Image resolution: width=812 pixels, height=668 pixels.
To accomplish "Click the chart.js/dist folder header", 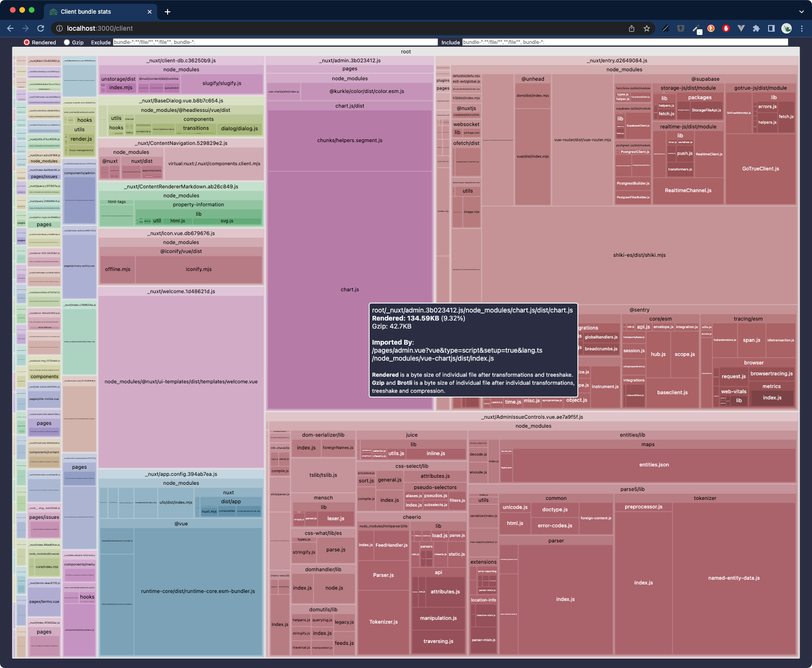I will pyautogui.click(x=350, y=106).
